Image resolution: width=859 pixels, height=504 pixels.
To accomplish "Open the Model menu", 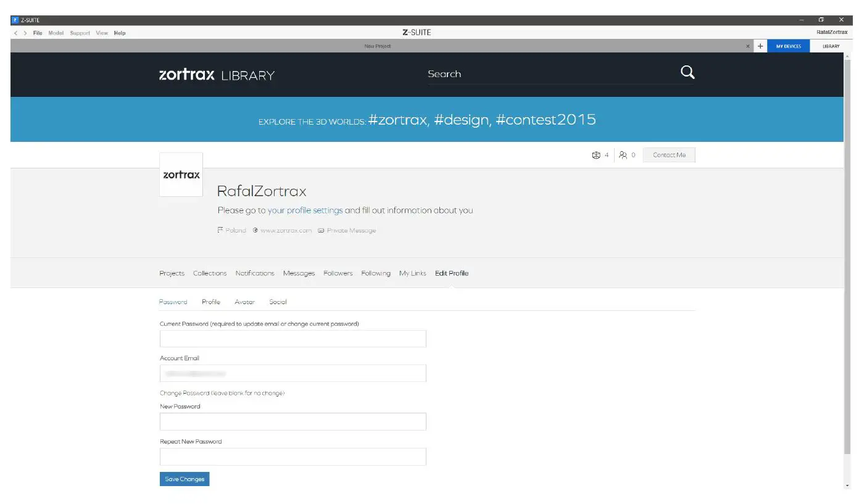I will click(56, 33).
